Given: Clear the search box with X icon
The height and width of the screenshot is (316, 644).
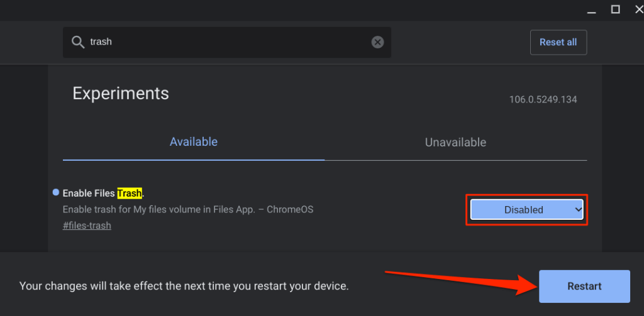Looking at the screenshot, I should coord(377,42).
